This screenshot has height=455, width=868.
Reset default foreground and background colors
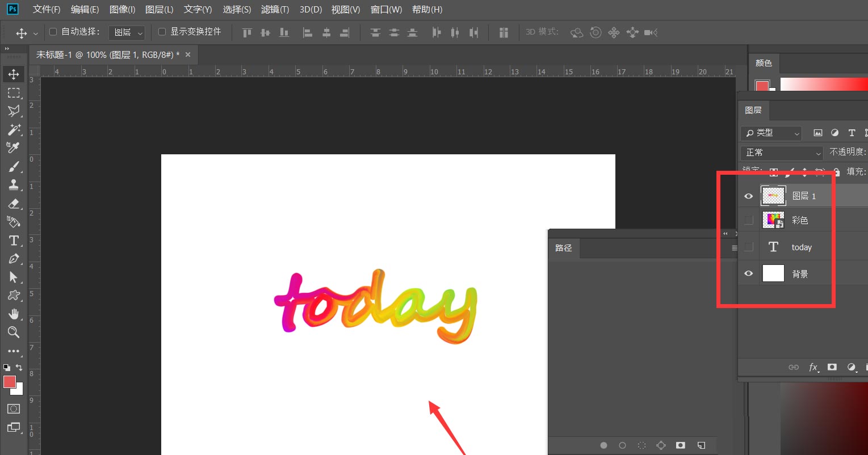click(x=6, y=367)
